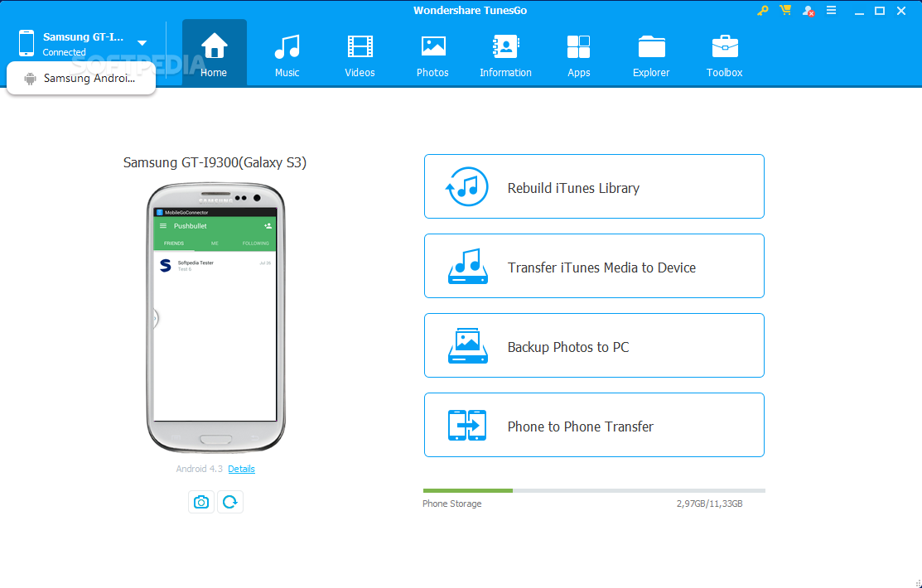922x588 pixels.
Task: Click the Samsung GT-I... device name
Action: (84, 37)
